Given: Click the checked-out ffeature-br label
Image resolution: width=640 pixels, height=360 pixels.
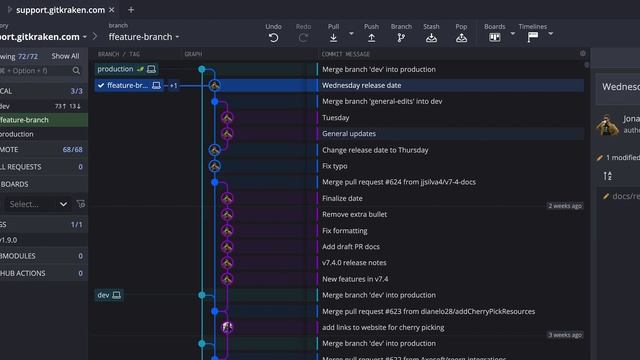Looking at the screenshot, I should (x=129, y=85).
